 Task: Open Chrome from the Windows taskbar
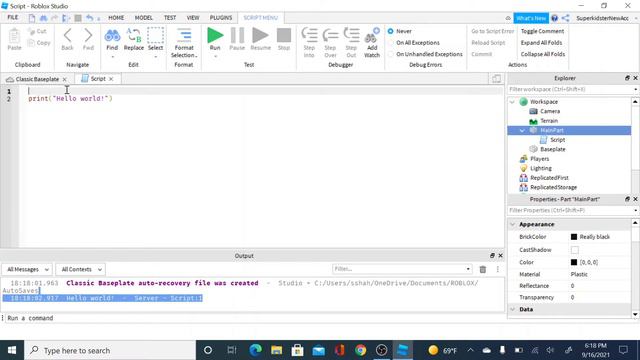360,350
